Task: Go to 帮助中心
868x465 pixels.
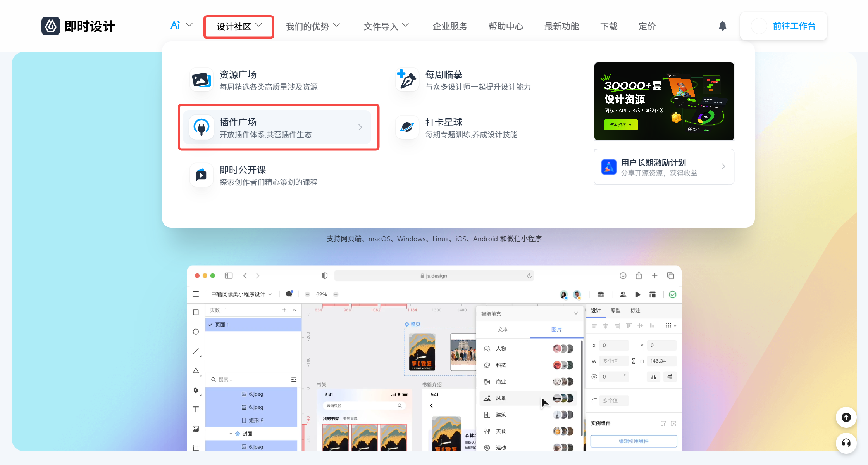Action: pos(506,26)
